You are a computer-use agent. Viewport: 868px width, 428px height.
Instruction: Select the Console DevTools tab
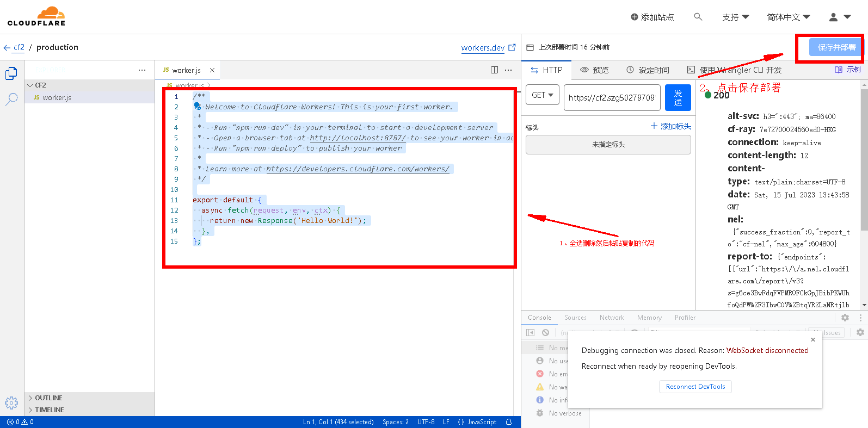pyautogui.click(x=539, y=318)
